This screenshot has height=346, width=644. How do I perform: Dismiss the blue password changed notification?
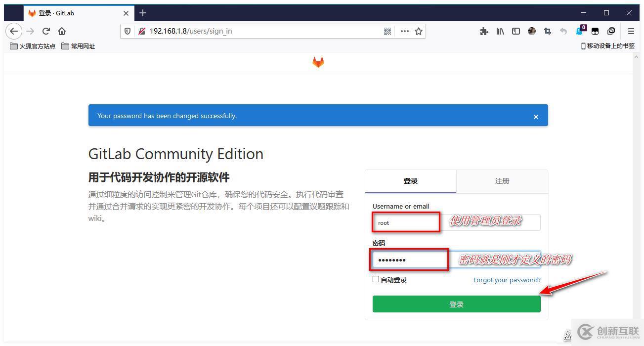pos(536,117)
